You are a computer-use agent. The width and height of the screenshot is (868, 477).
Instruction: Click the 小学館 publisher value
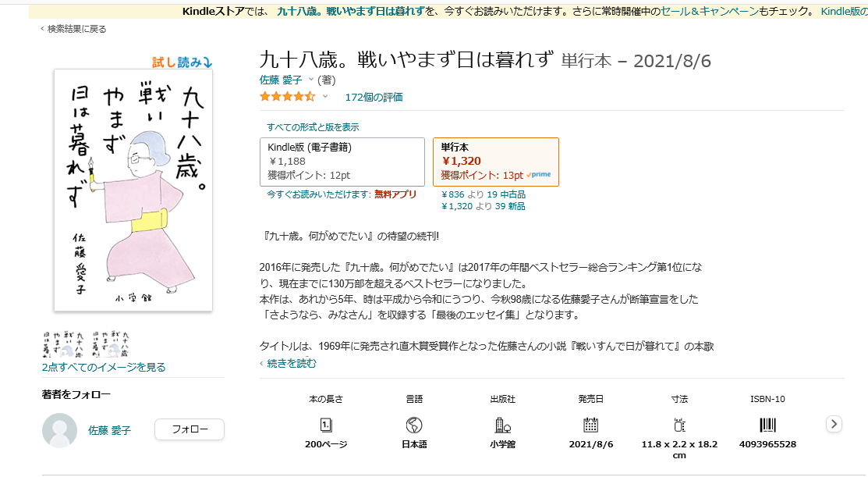[502, 444]
